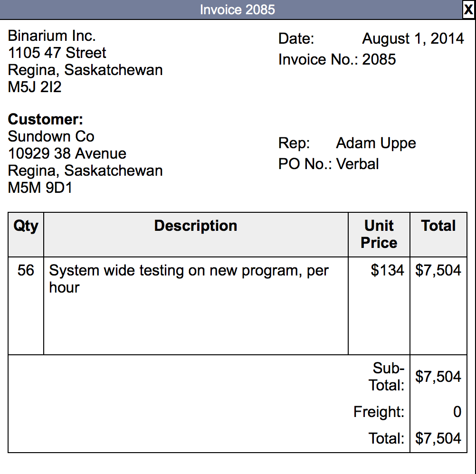Click the Description column header
Image resolution: width=476 pixels, height=474 pixels.
click(195, 226)
